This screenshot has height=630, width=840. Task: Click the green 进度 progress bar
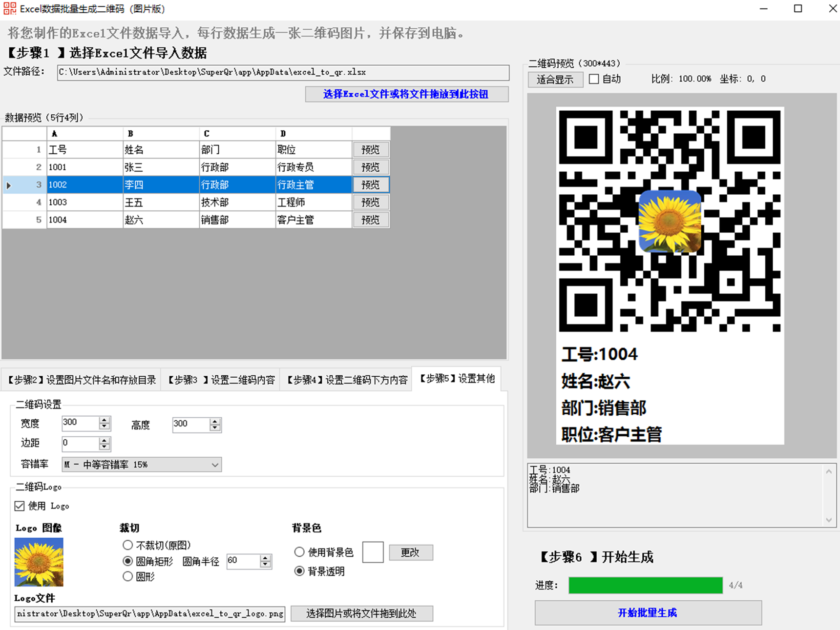pyautogui.click(x=646, y=585)
